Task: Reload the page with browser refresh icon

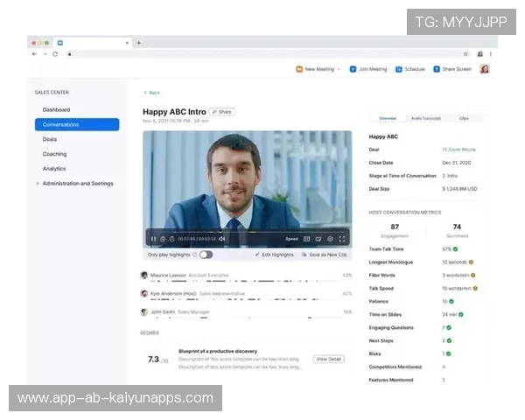Action: 55,53
